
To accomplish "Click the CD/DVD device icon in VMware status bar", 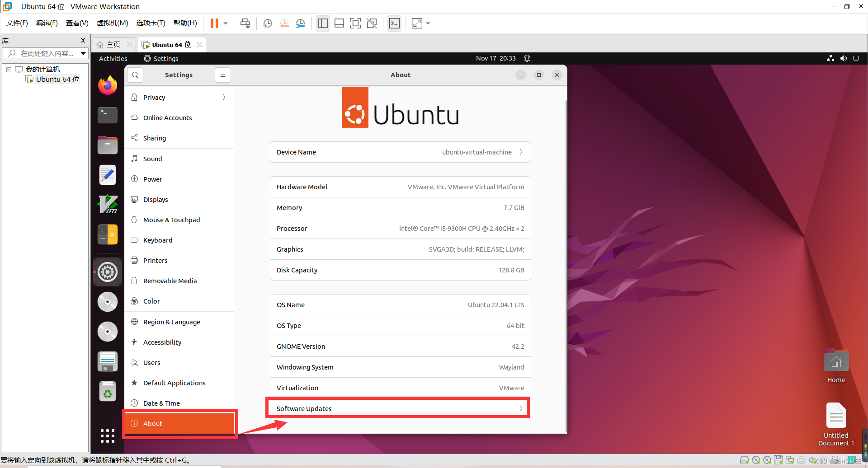I will [756, 460].
